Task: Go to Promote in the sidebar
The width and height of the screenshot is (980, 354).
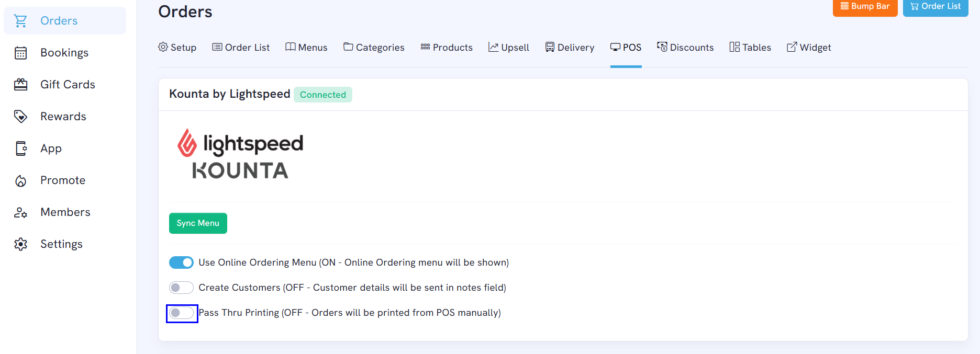Action: click(65, 180)
